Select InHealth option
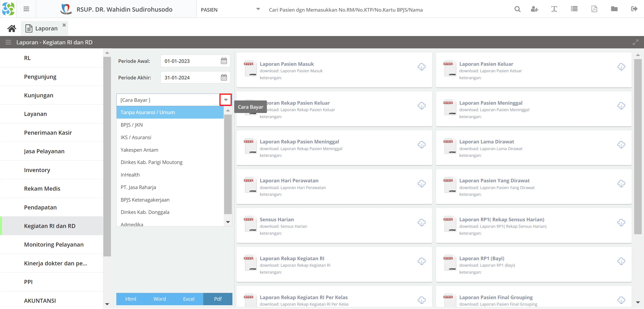The height and width of the screenshot is (309, 644). point(170,175)
